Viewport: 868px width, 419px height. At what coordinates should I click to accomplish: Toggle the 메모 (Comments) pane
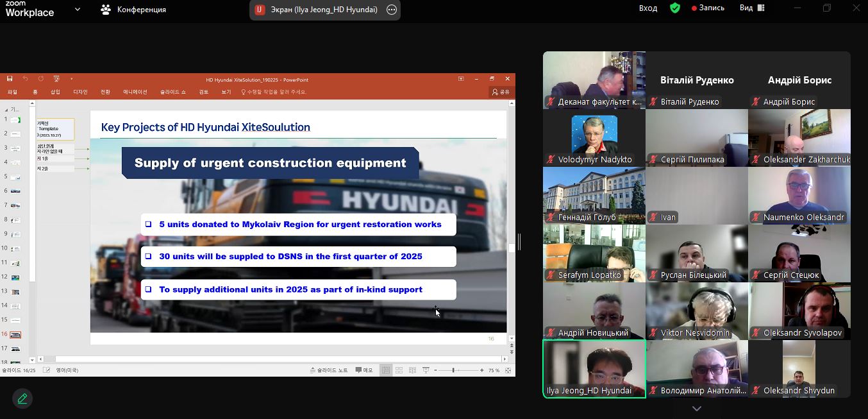[x=364, y=370]
